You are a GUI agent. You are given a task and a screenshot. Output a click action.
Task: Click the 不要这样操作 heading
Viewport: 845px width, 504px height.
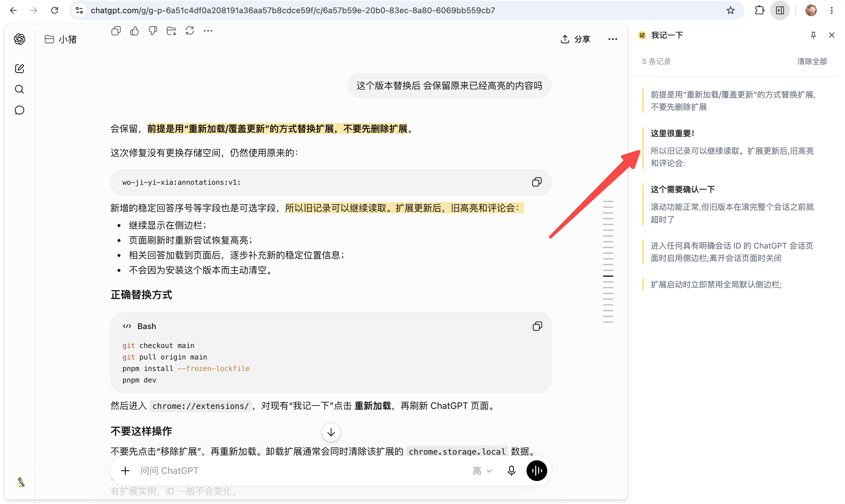141,431
